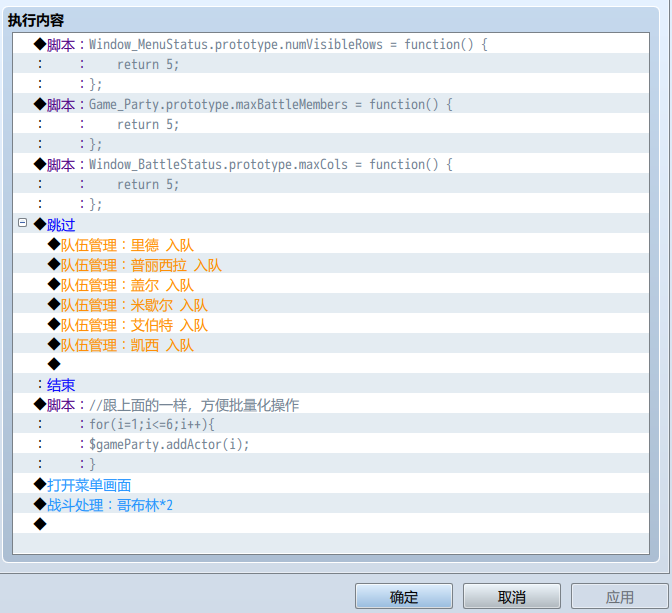672x613 pixels.
Task: Select script comment //跟上面的一样,方便批量化操作
Action: coord(331,403)
